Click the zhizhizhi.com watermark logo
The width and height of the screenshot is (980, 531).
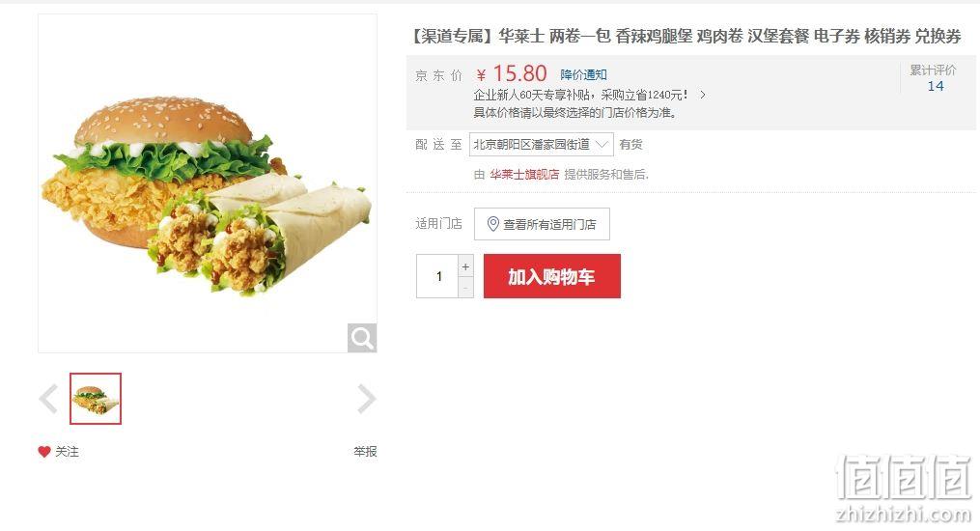[x=904, y=489]
